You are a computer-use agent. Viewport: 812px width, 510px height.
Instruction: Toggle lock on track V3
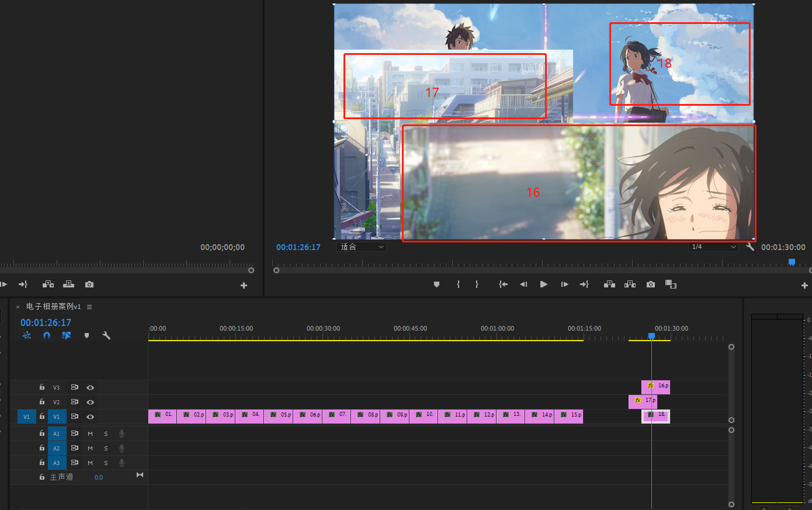coord(42,387)
